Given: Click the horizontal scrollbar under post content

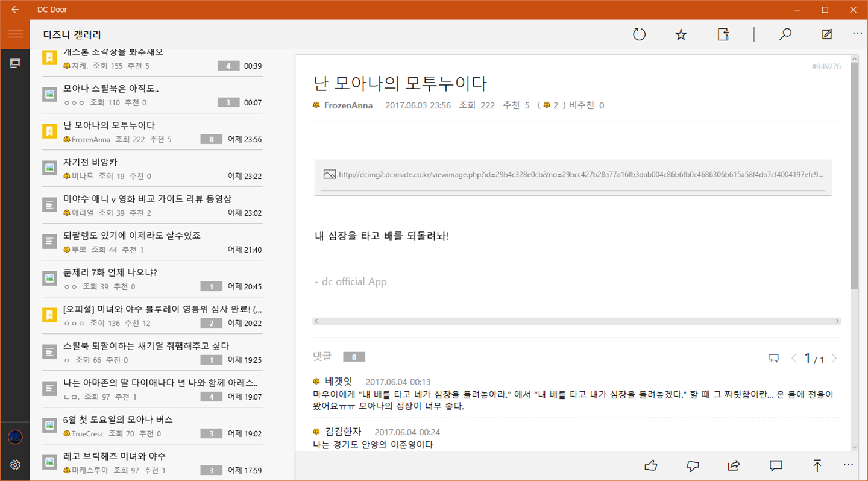Looking at the screenshot, I should (576, 321).
